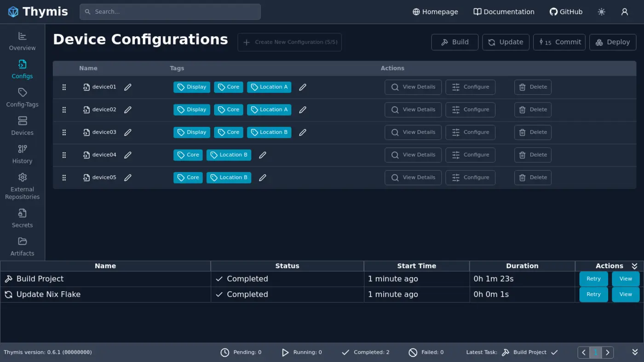Open the Overview sidebar icon

22,41
